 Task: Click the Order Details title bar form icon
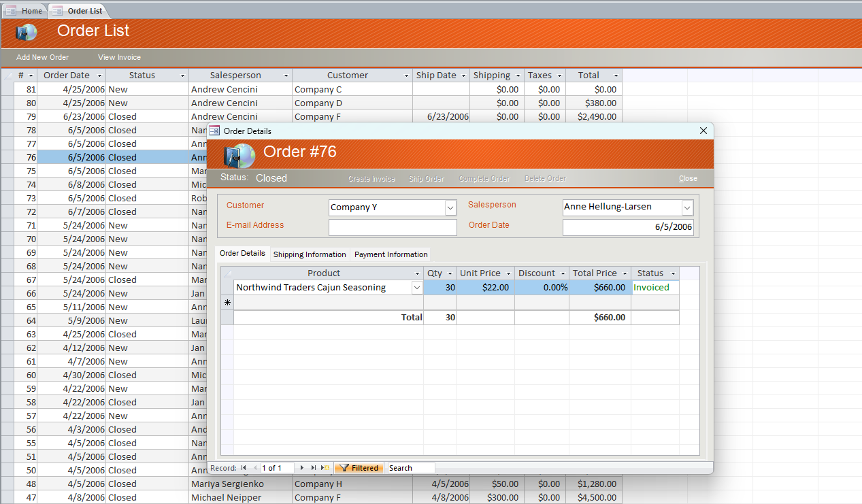click(214, 131)
